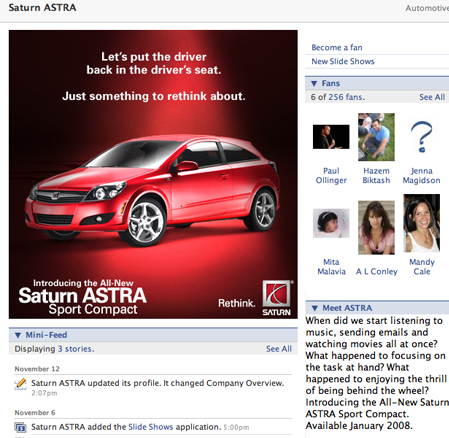Open Hazem Biktash's profile photo
This screenshot has width=449, height=438.
point(376,137)
